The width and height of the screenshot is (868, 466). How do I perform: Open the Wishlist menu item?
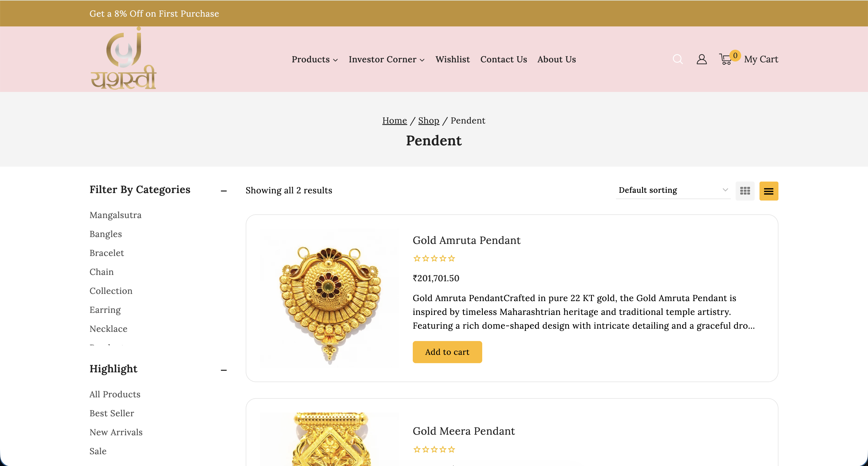coord(453,59)
